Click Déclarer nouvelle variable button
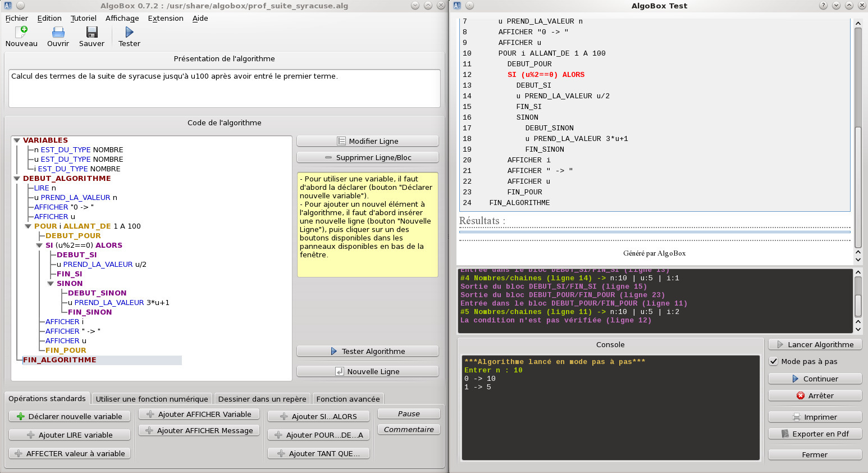The image size is (868, 473). (x=70, y=416)
